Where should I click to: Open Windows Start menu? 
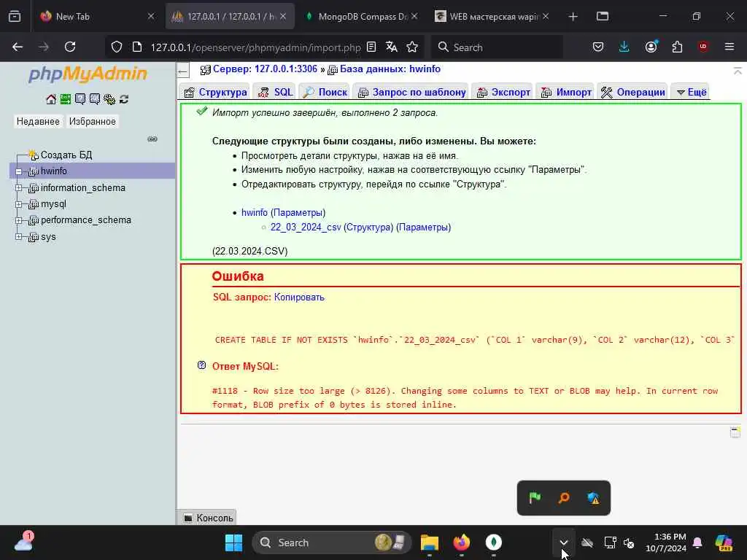[233, 542]
